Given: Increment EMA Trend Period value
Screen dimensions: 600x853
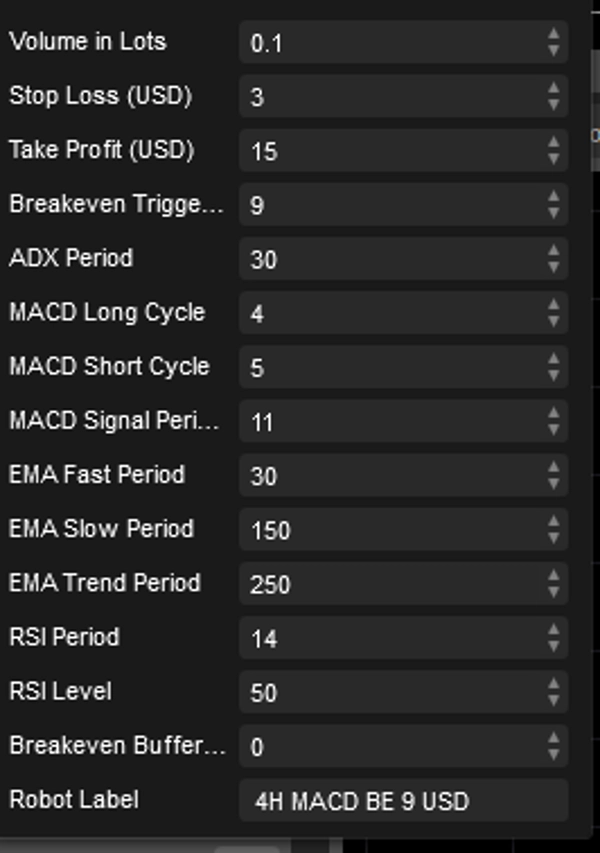Looking at the screenshot, I should tap(556, 577).
